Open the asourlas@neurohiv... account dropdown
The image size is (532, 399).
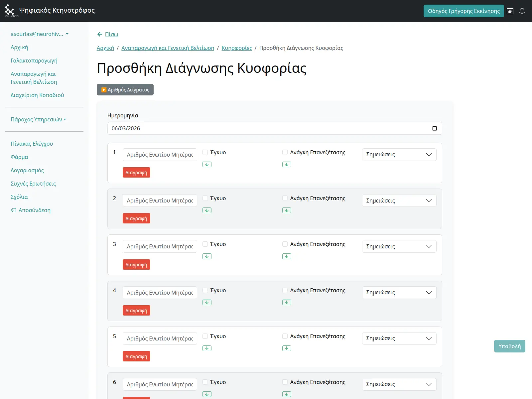coord(39,34)
